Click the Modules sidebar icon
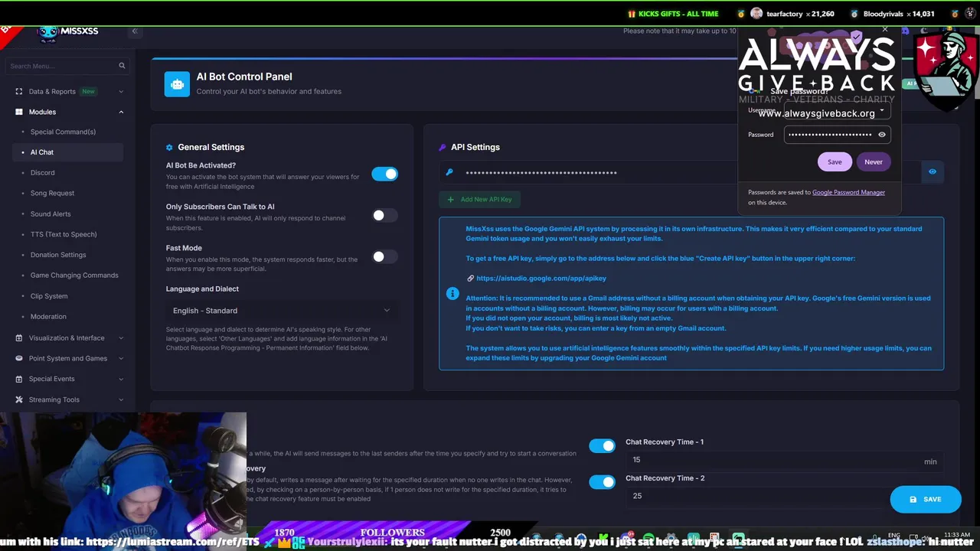Image resolution: width=980 pixels, height=551 pixels. click(x=19, y=112)
